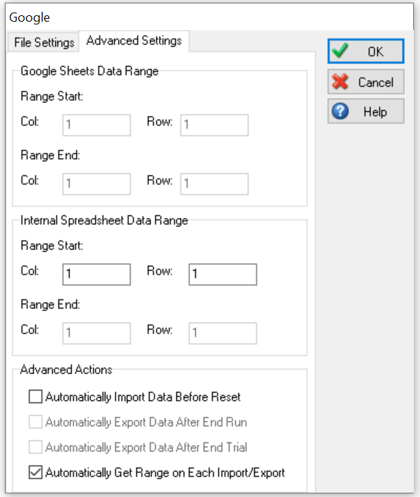
Task: Click the blue question mark Help icon
Action: (340, 111)
